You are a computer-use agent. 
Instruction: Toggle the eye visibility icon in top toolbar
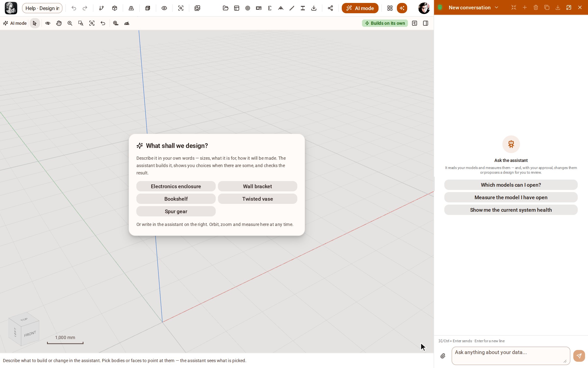coord(164,8)
